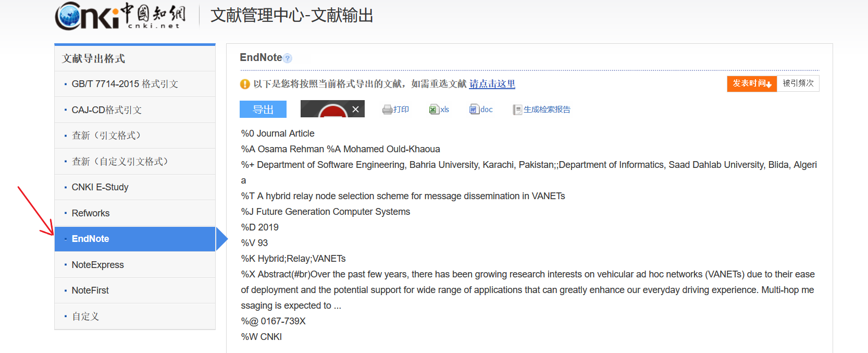
Task: Click the '%0 Journal Article' line
Action: coord(278,133)
